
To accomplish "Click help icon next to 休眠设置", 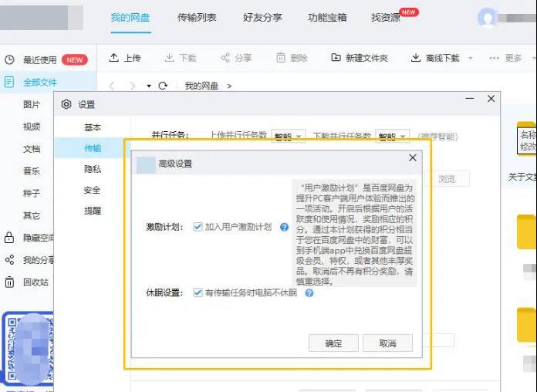I will point(309,293).
